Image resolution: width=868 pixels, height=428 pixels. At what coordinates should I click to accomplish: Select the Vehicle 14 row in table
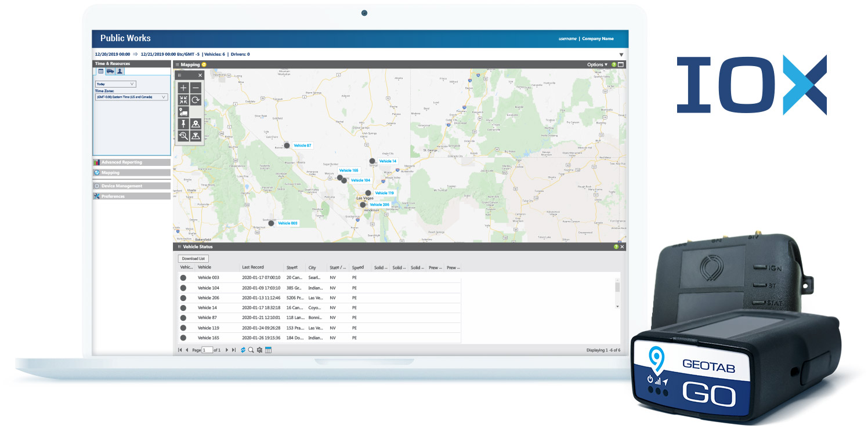coord(319,308)
